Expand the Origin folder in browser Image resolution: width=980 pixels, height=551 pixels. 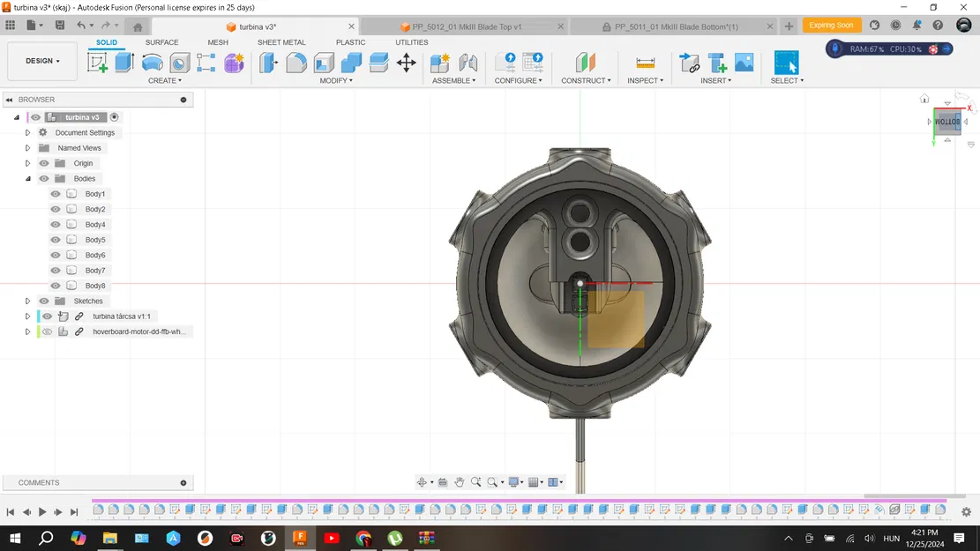(x=28, y=163)
